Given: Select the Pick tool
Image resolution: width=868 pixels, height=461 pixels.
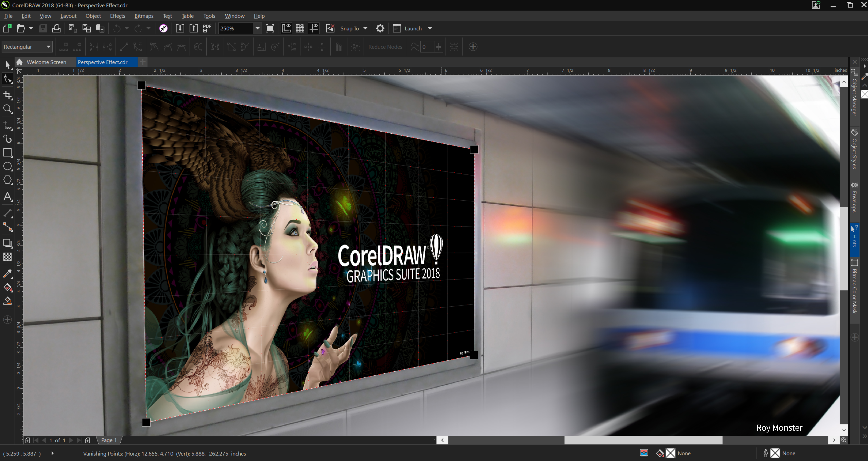Looking at the screenshot, I should tap(7, 64).
